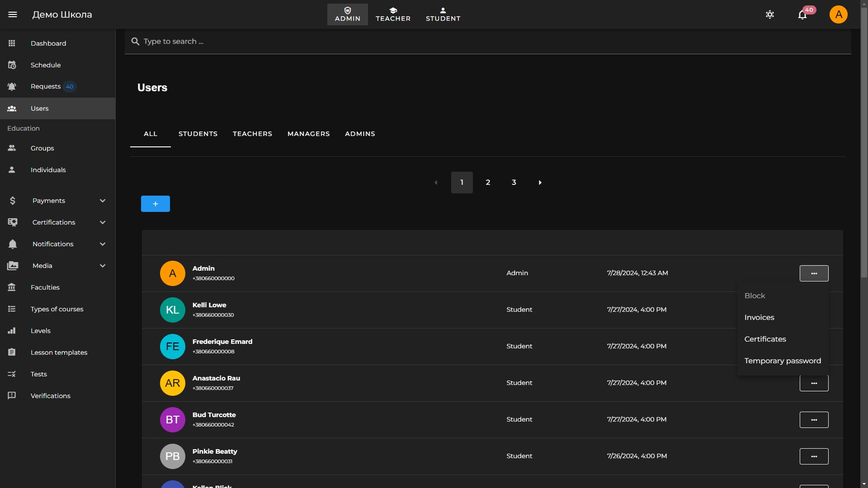868x488 pixels.
Task: Switch to the Students tab
Action: (x=198, y=134)
